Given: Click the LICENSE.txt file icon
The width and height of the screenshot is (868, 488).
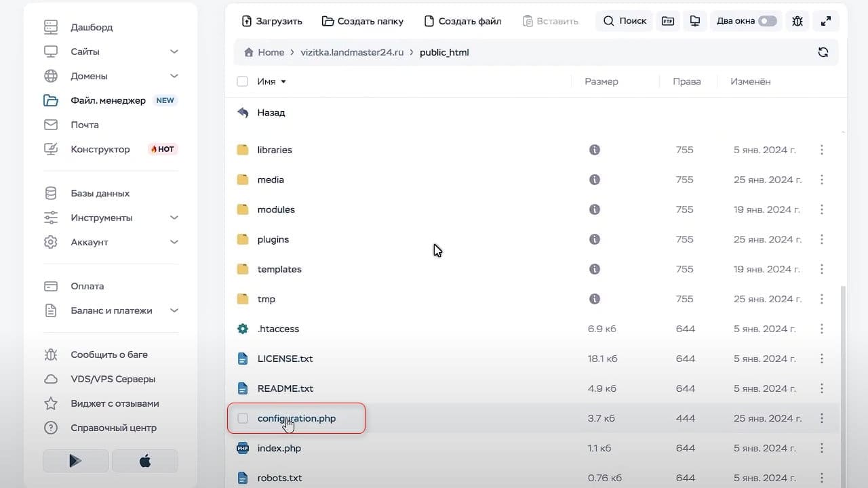Looking at the screenshot, I should pyautogui.click(x=243, y=359).
